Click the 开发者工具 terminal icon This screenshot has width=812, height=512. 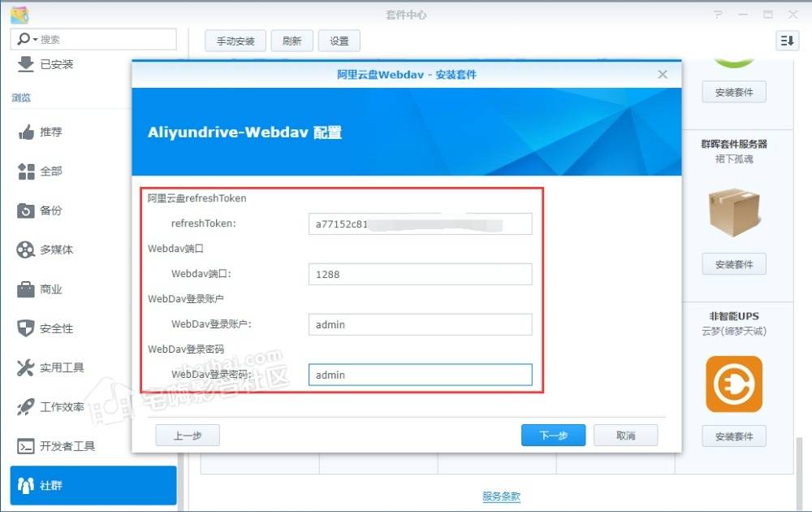click(25, 446)
